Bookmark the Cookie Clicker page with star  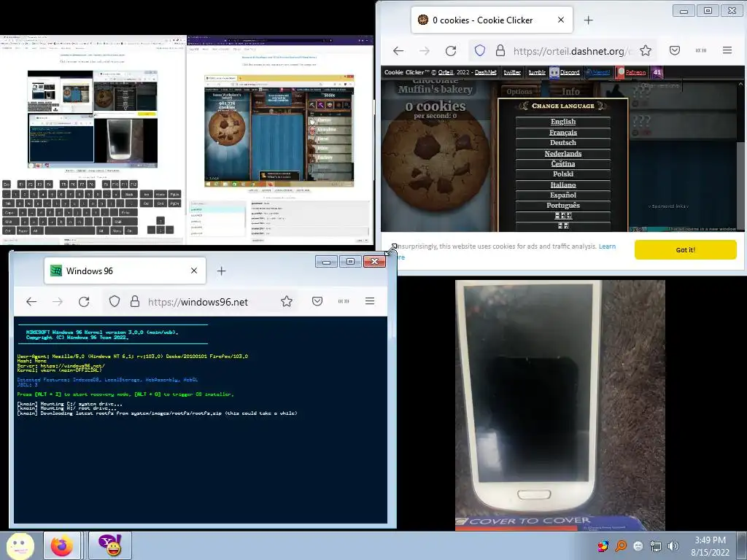tap(646, 50)
